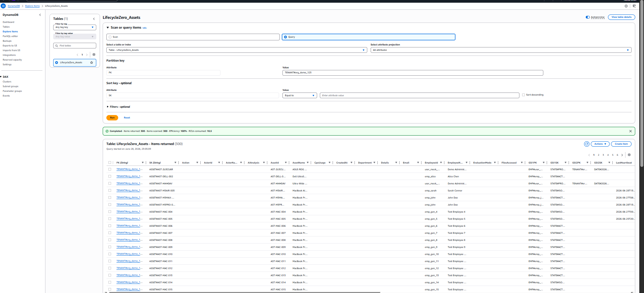Viewport: 644px width, 293px height.
Task: Sort by the Email column arrow
Action: [x=418, y=163]
